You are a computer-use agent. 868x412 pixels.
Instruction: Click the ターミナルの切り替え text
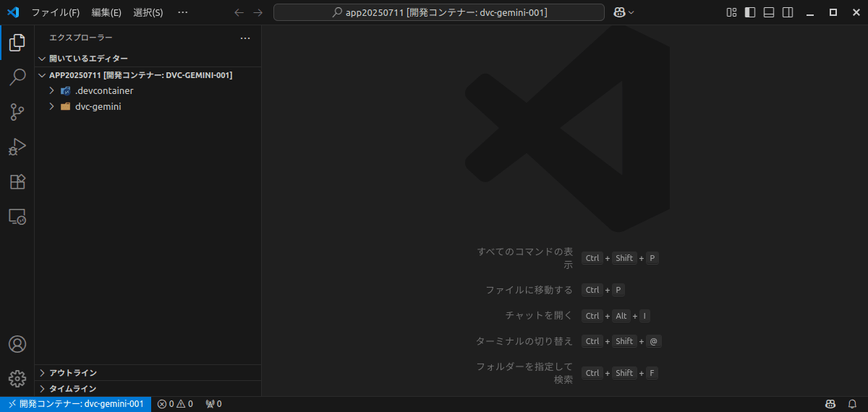pos(524,341)
